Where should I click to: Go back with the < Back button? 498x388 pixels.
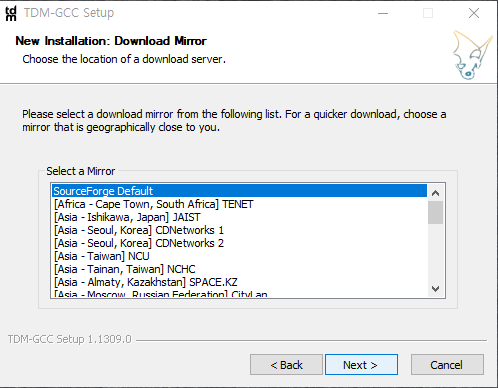click(286, 365)
